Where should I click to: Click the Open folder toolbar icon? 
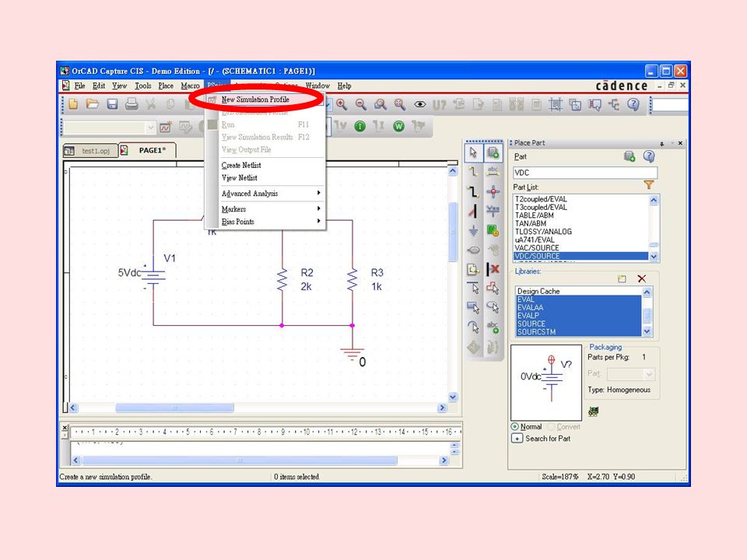click(93, 103)
